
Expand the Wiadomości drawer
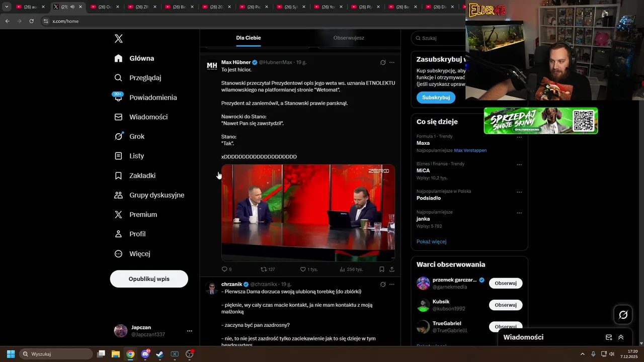click(621, 337)
